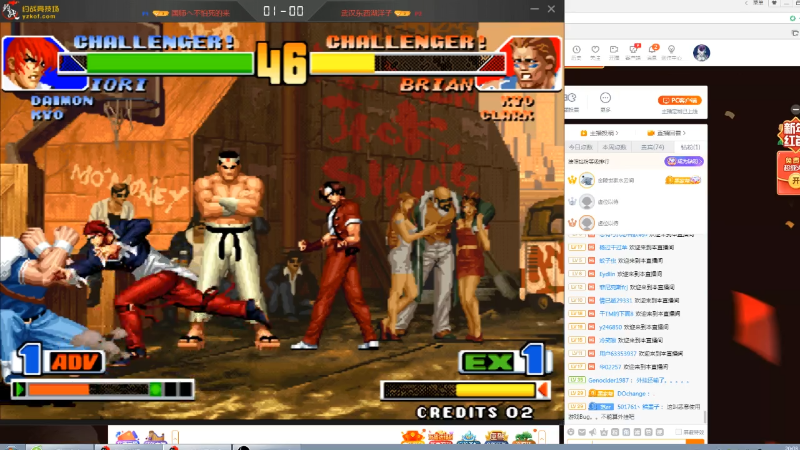Open the client download icon with red badge

634,49
